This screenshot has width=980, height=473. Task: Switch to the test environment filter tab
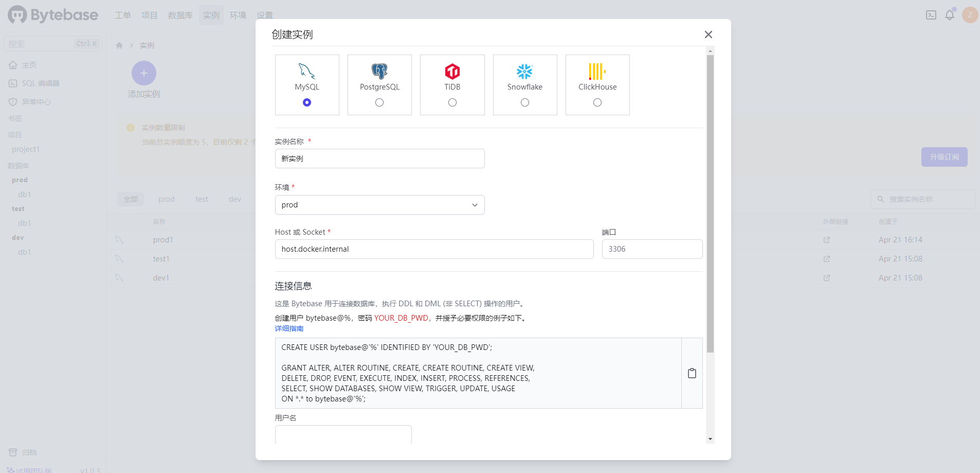tap(201, 199)
